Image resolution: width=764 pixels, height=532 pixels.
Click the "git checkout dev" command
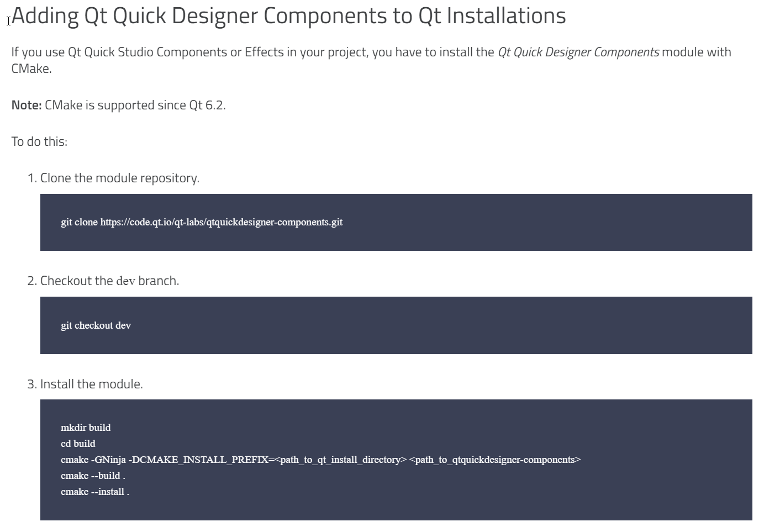[x=96, y=325]
